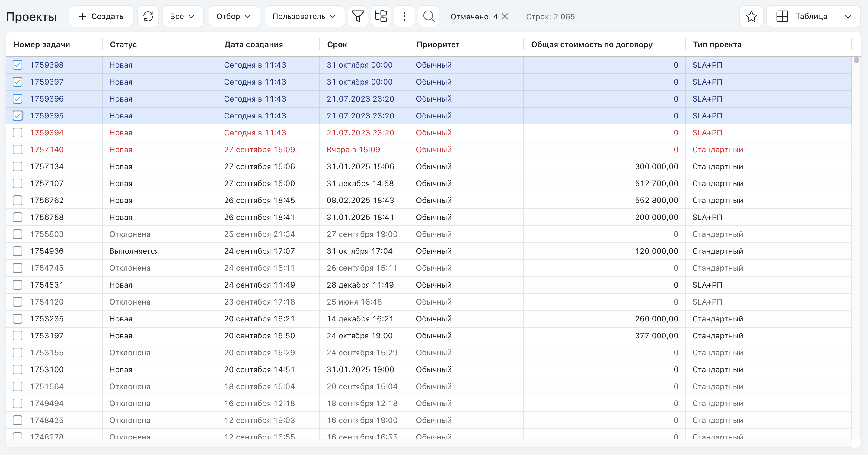
Task: Open task number 1754745
Action: pos(47,268)
